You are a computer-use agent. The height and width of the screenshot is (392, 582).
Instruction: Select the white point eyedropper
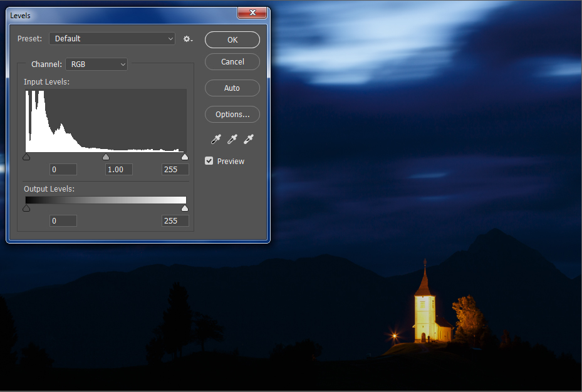[x=248, y=140]
